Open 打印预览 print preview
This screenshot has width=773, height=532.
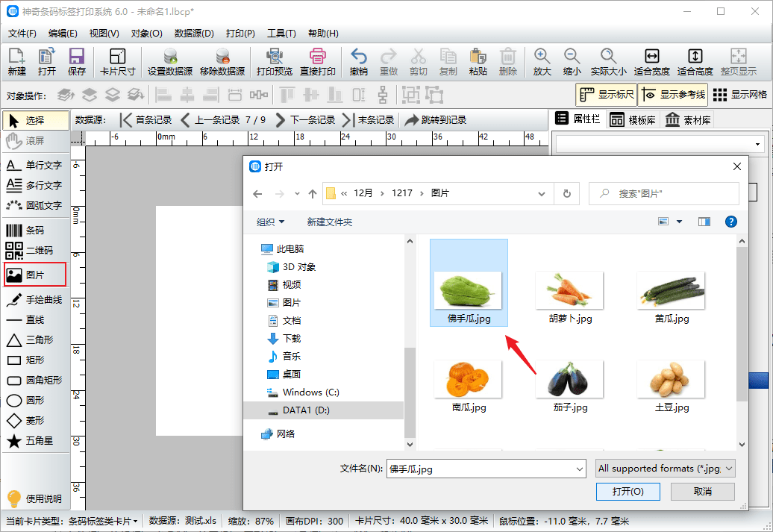click(275, 60)
